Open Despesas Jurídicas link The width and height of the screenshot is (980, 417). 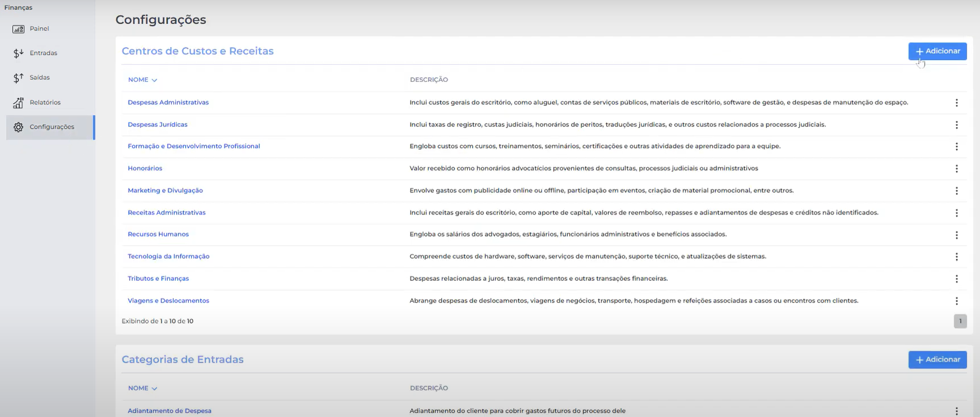pyautogui.click(x=157, y=125)
